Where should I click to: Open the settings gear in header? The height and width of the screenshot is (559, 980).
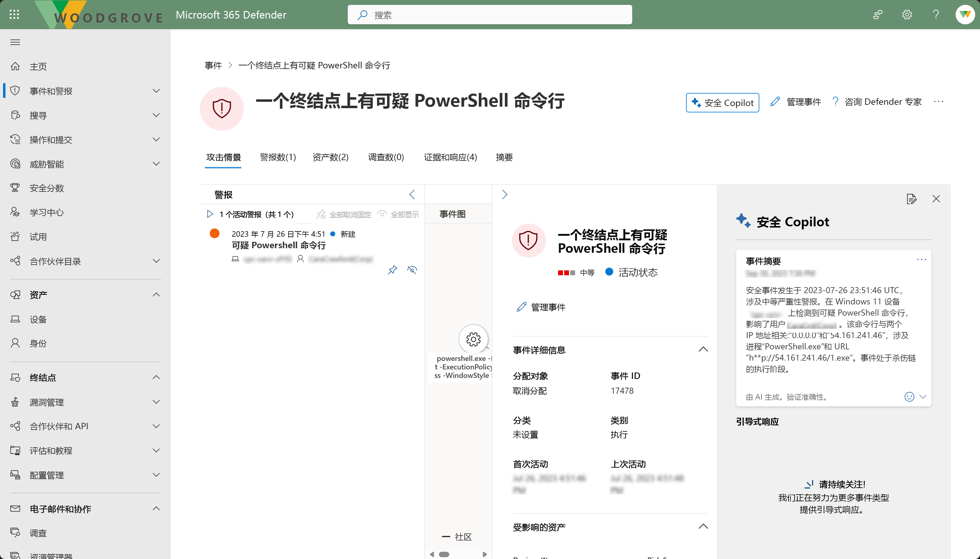pos(907,15)
